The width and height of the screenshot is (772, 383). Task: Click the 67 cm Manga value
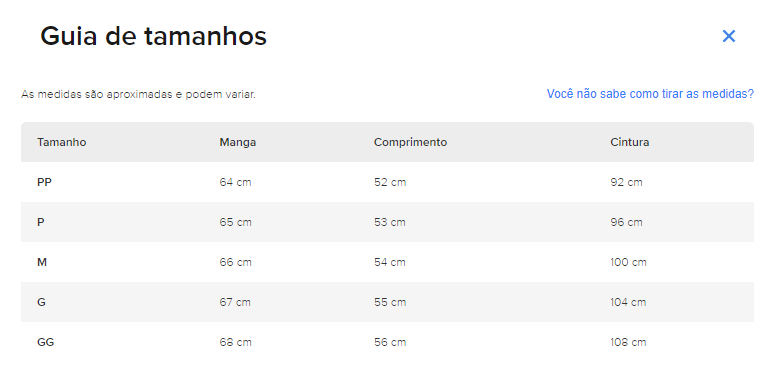235,302
